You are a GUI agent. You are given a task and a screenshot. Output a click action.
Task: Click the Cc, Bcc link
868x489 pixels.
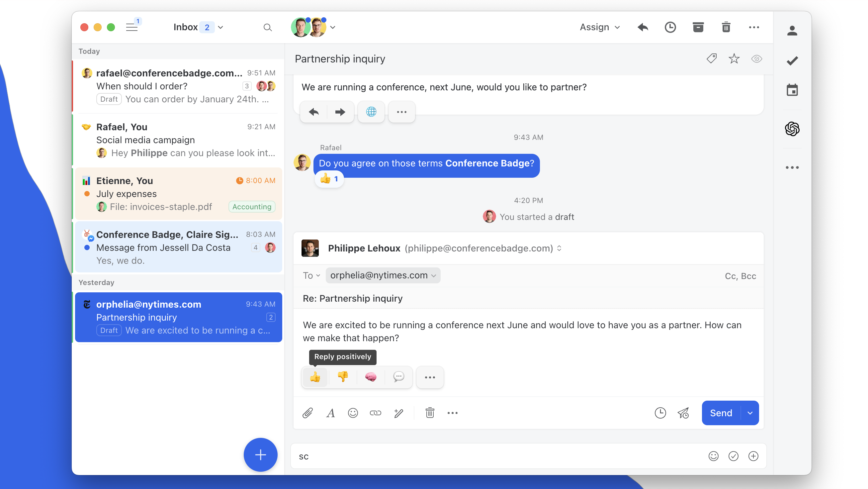click(x=740, y=276)
